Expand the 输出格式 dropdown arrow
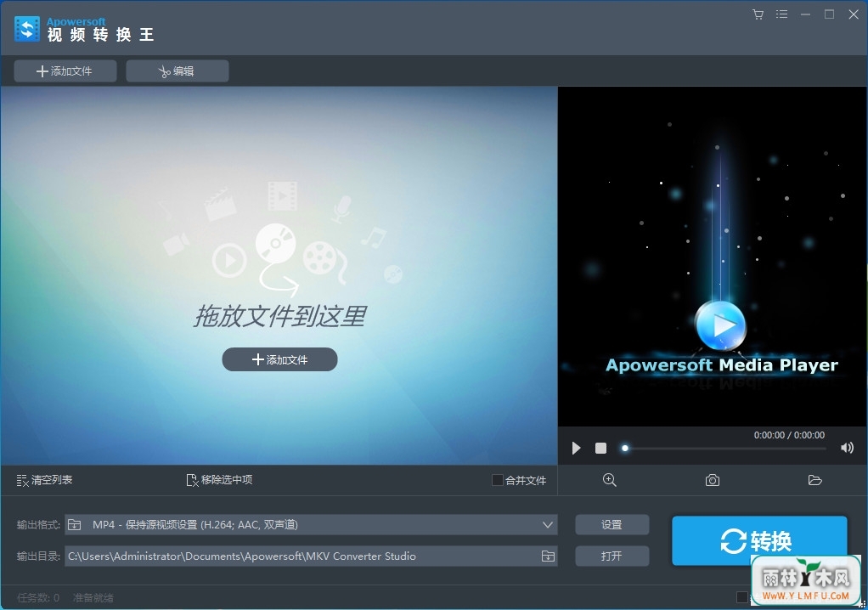Viewport: 868px width, 610px height. 548,525
